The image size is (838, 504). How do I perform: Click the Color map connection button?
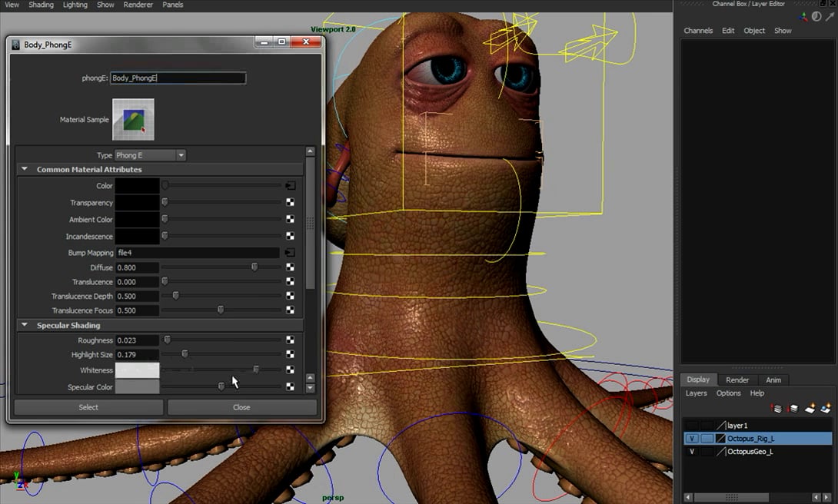coord(290,185)
